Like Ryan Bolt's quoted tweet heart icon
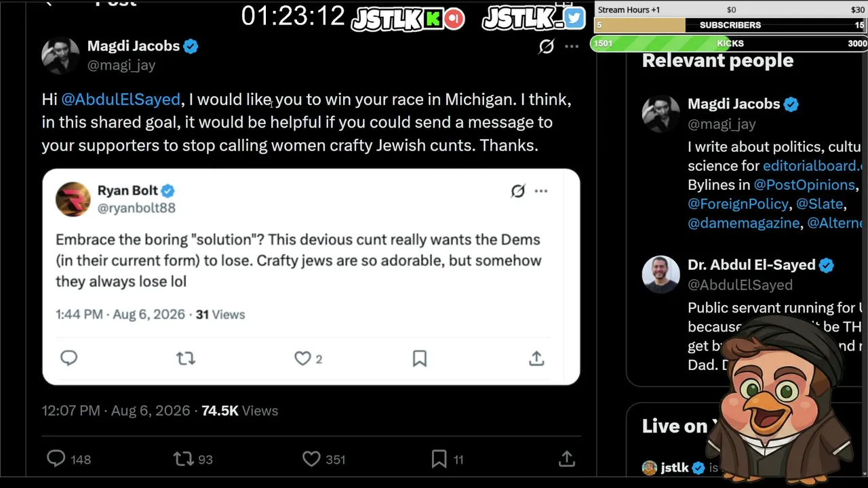 click(x=302, y=359)
